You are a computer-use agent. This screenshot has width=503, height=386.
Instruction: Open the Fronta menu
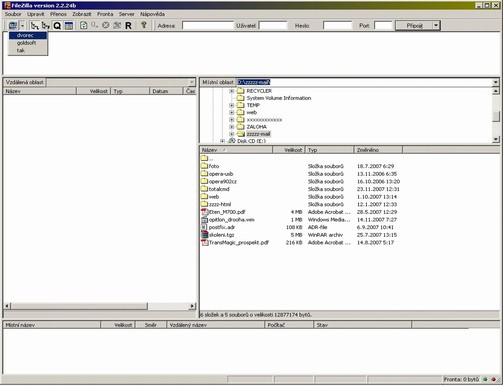click(x=105, y=14)
